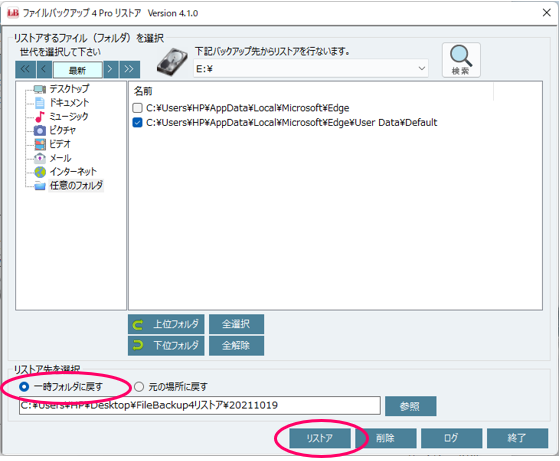Screen dimensions: 560x461
Task: Select the デスクトップ desktop icon in tree
Action: click(40, 89)
